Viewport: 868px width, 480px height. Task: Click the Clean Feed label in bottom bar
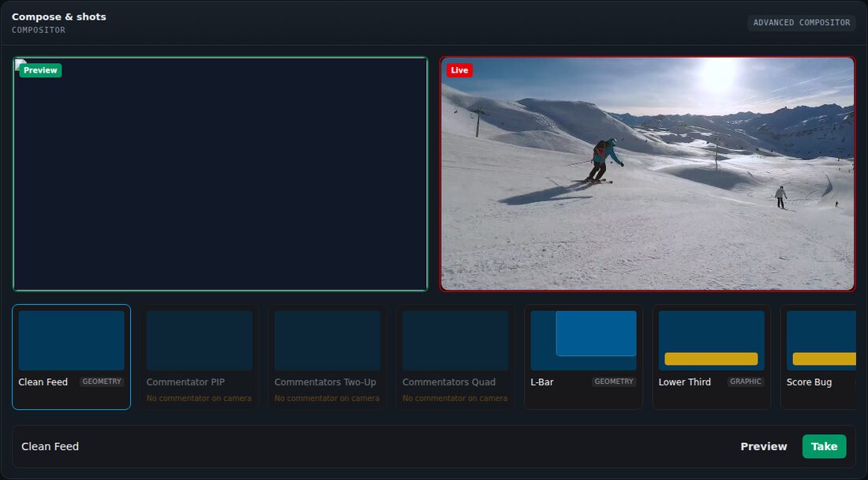[50, 446]
